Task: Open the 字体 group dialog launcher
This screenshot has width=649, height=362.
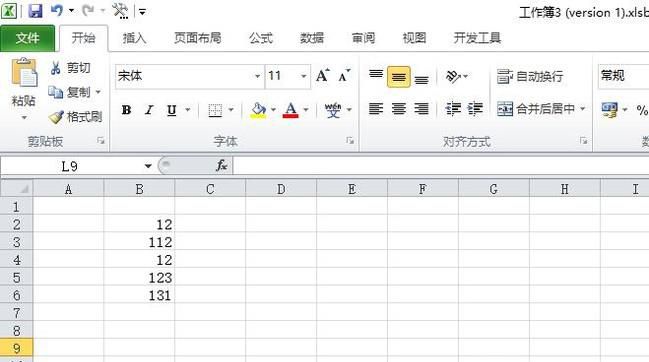Action: pos(350,141)
